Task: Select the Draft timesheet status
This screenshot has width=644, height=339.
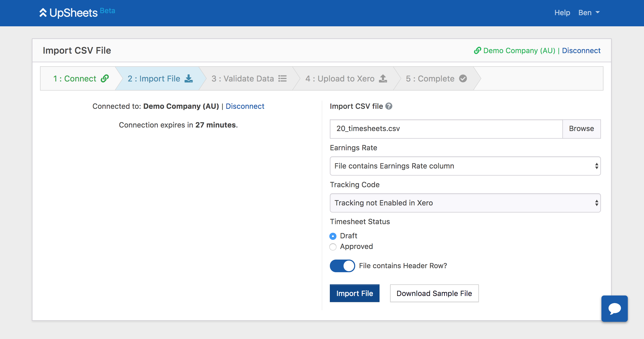Action: [333, 236]
